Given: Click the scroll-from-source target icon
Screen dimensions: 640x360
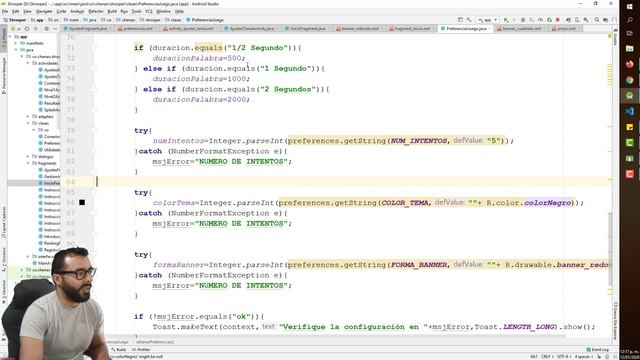Looking at the screenshot, I should (x=27, y=29).
